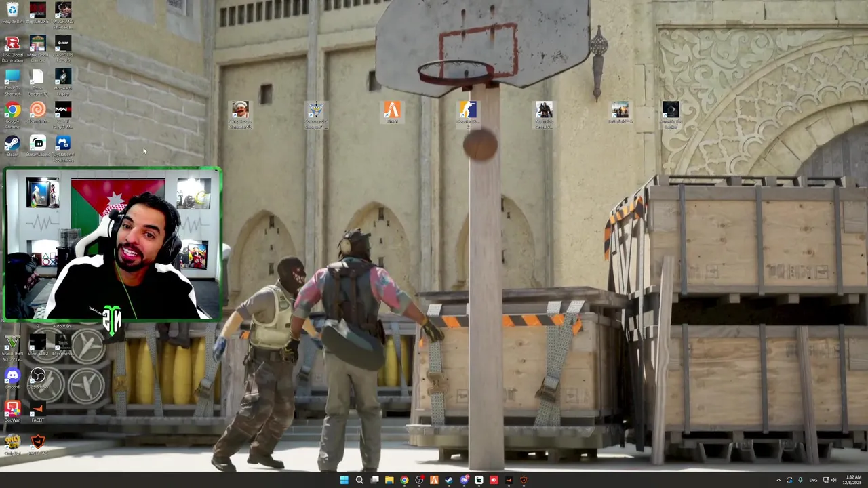Open Task View on the taskbar
Viewport: 868px width, 488px height.
pos(374,480)
